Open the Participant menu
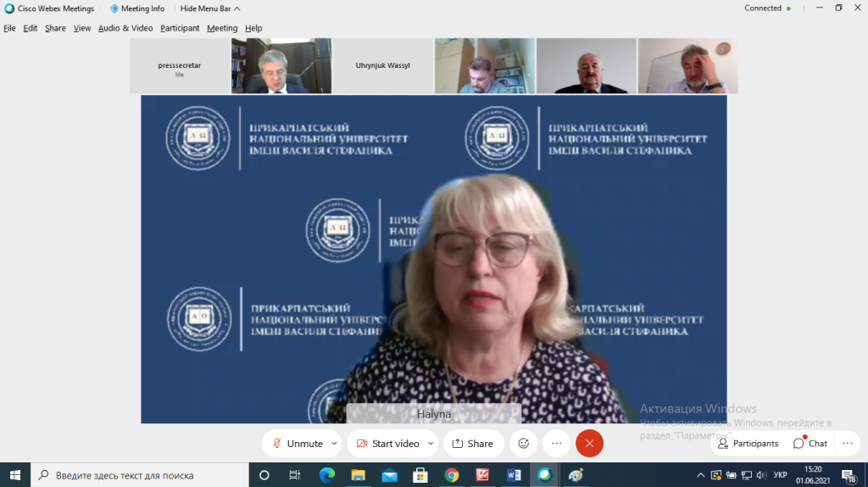The image size is (868, 487). pos(180,28)
